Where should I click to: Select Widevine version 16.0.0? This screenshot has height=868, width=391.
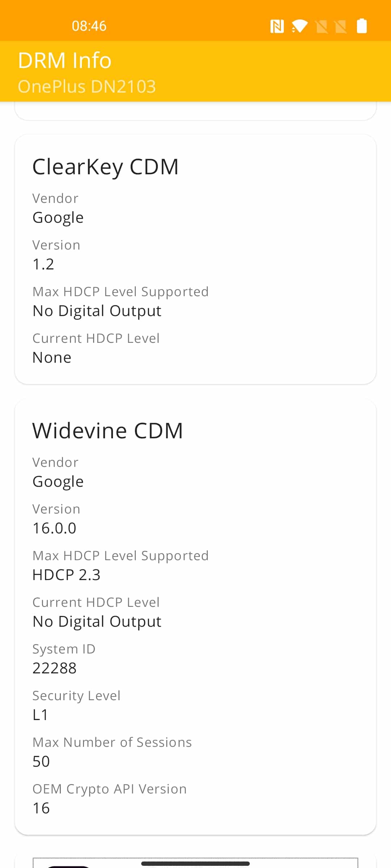click(54, 528)
